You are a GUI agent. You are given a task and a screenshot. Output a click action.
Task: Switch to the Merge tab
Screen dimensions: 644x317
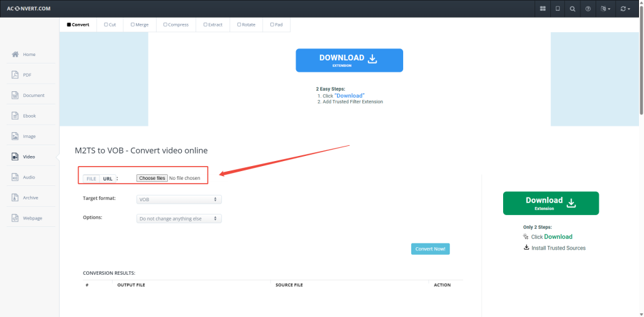pos(140,25)
